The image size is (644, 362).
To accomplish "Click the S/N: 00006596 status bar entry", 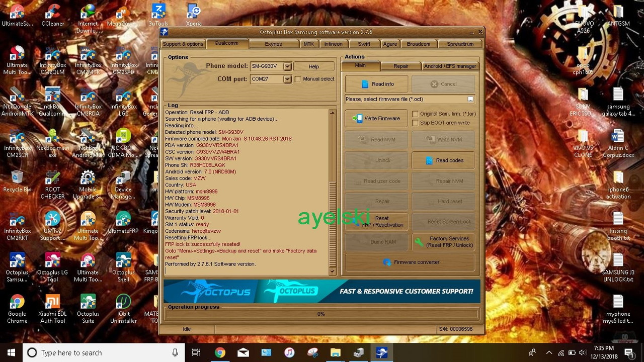I will [456, 329].
